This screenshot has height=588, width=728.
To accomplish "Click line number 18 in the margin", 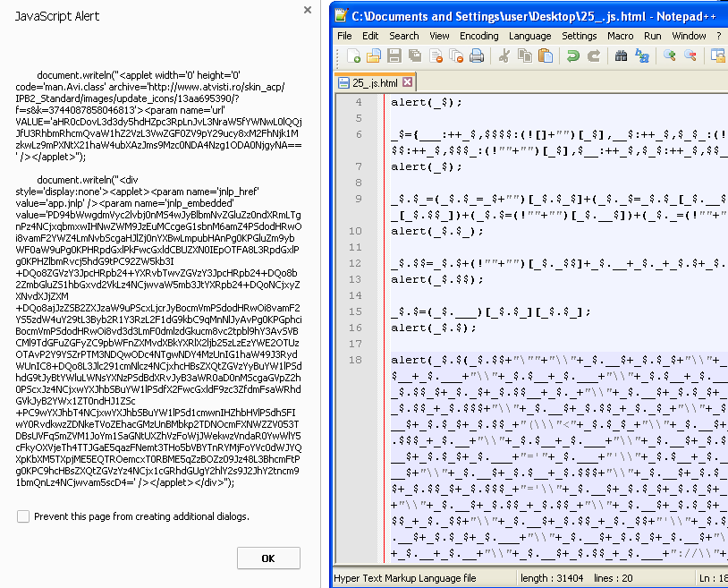I will (355, 360).
